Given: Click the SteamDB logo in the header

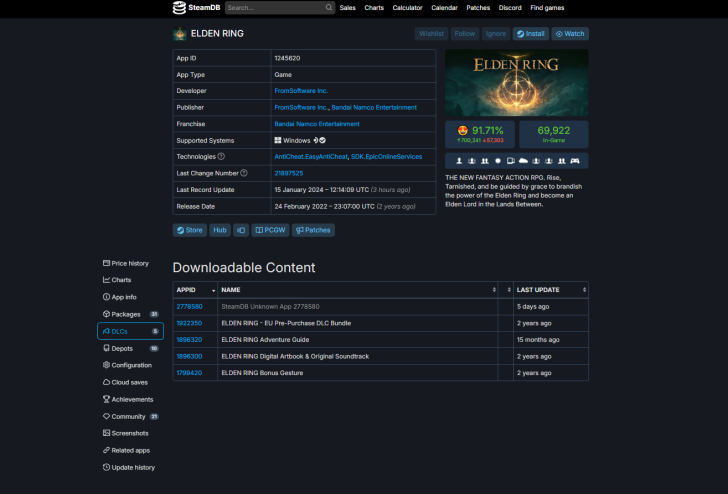Looking at the screenshot, I should point(193,7).
